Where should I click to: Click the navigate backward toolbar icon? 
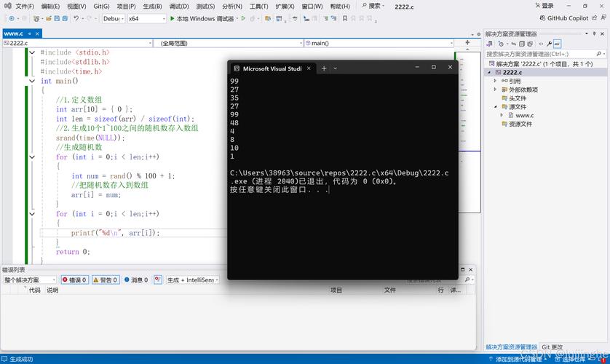tap(12, 18)
